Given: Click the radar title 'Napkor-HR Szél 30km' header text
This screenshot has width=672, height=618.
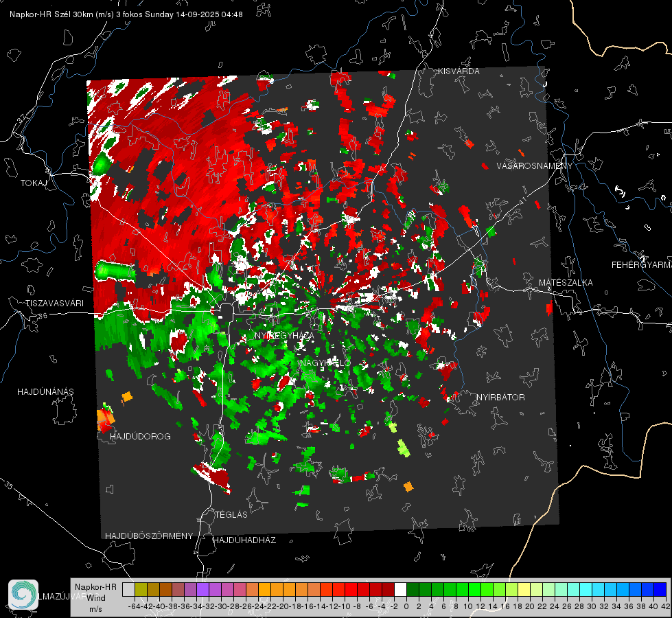Looking at the screenshot, I should (52, 14).
